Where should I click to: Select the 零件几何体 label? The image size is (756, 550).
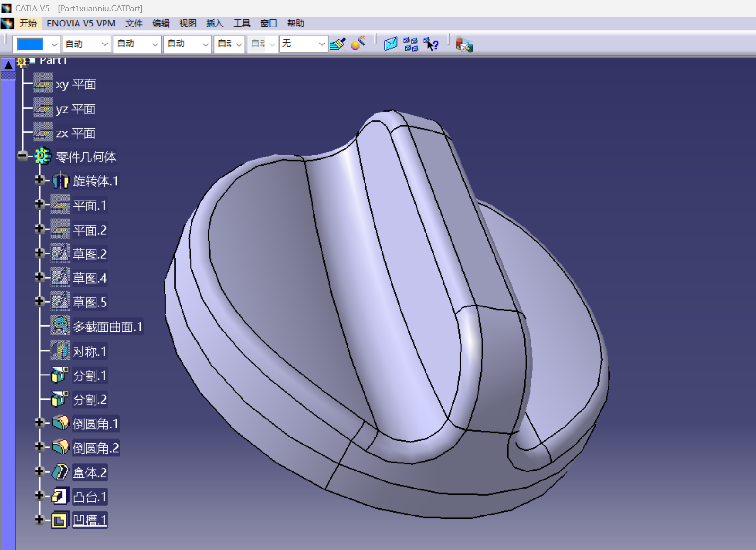point(86,157)
